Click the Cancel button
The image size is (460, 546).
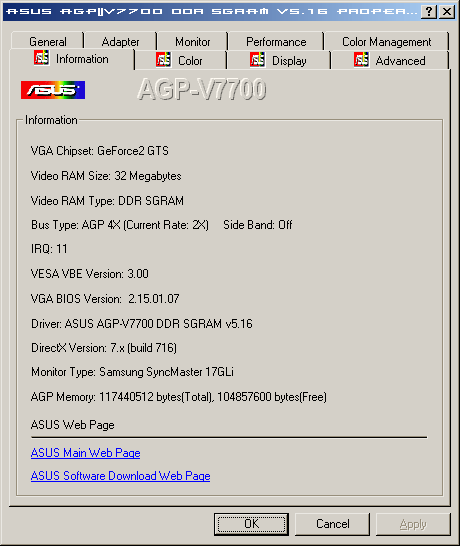pos(333,524)
